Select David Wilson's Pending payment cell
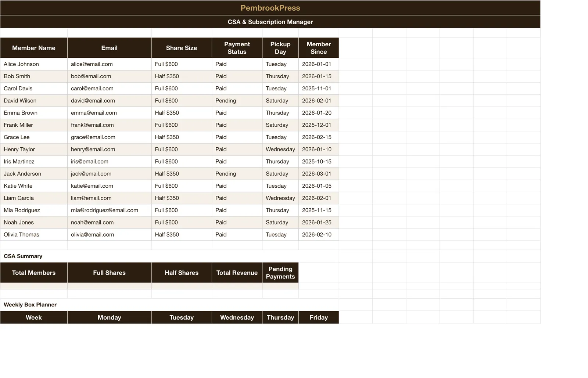This screenshot has height=378, width=588. [x=237, y=100]
